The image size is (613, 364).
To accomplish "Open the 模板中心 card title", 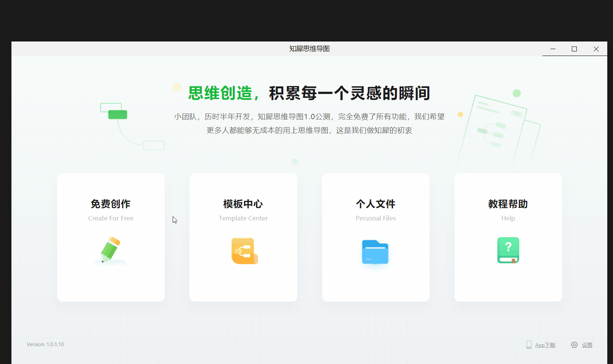I will (243, 204).
